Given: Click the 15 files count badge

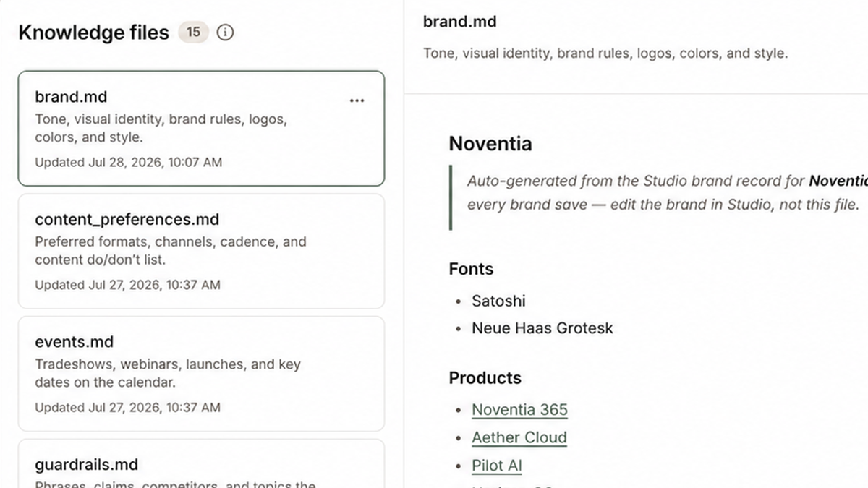Looking at the screenshot, I should click(193, 33).
